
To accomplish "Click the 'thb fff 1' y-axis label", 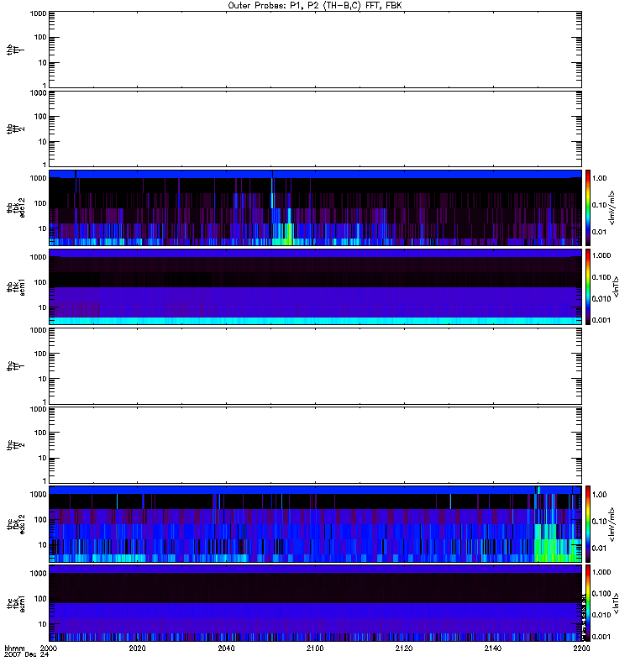I will [15, 50].
